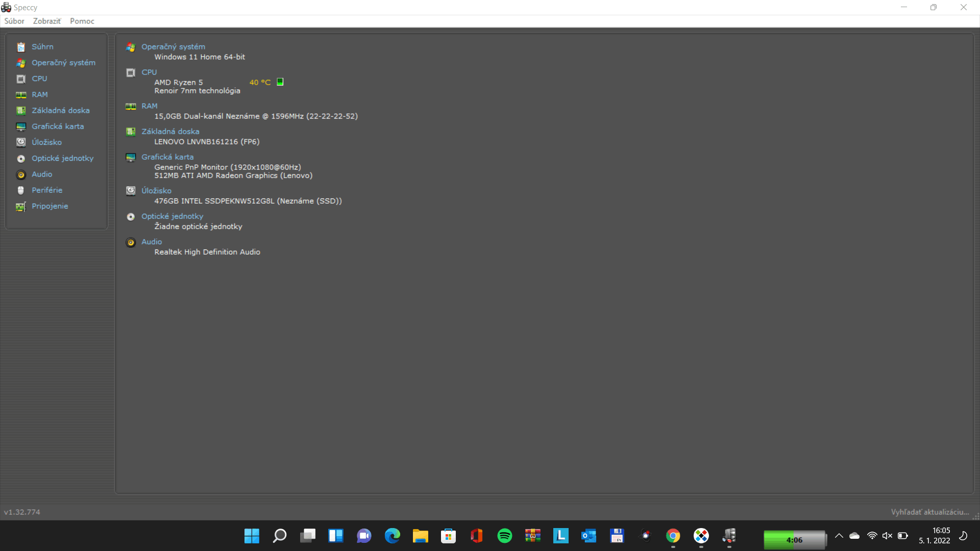Open Operačný systém heading link
Image resolution: width=980 pixels, height=551 pixels.
tap(173, 46)
